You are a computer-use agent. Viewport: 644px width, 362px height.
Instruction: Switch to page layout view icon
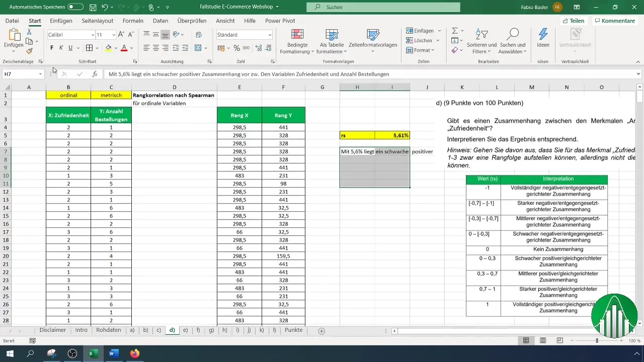click(543, 340)
